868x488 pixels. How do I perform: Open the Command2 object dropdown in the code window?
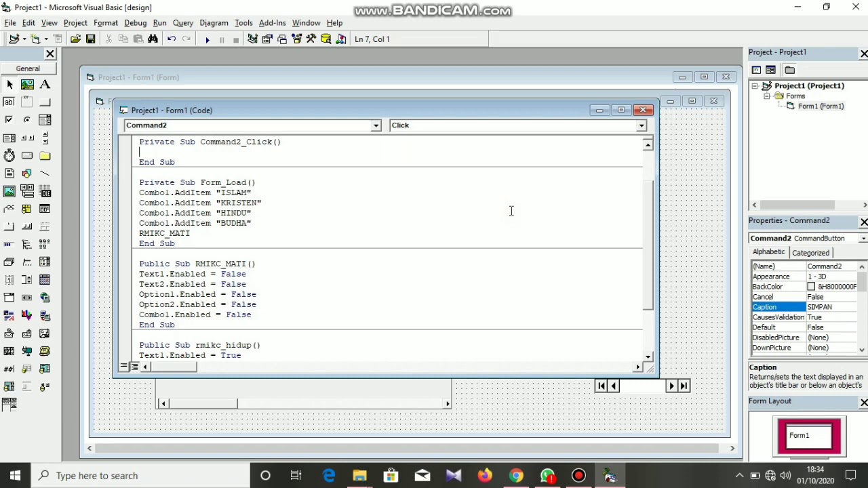click(x=376, y=125)
